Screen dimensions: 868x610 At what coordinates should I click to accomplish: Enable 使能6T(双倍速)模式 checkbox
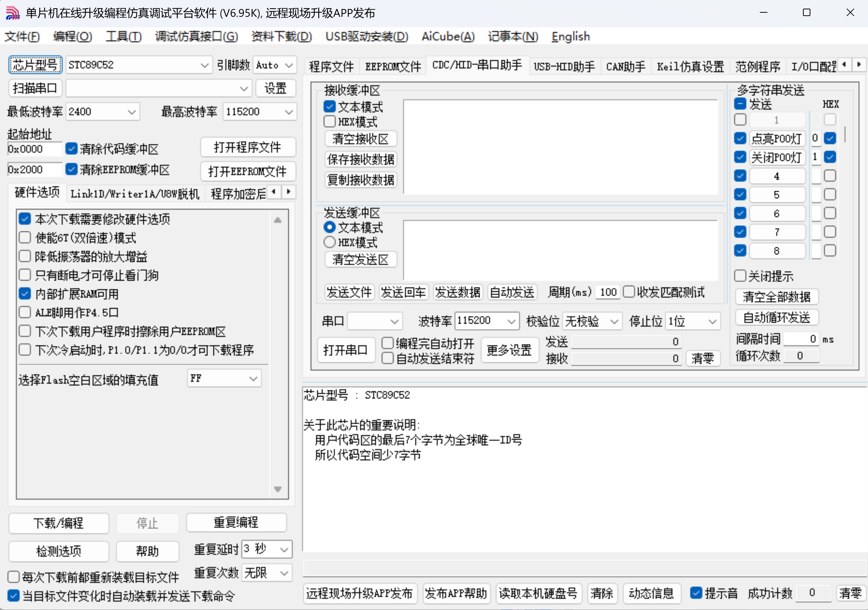[25, 237]
